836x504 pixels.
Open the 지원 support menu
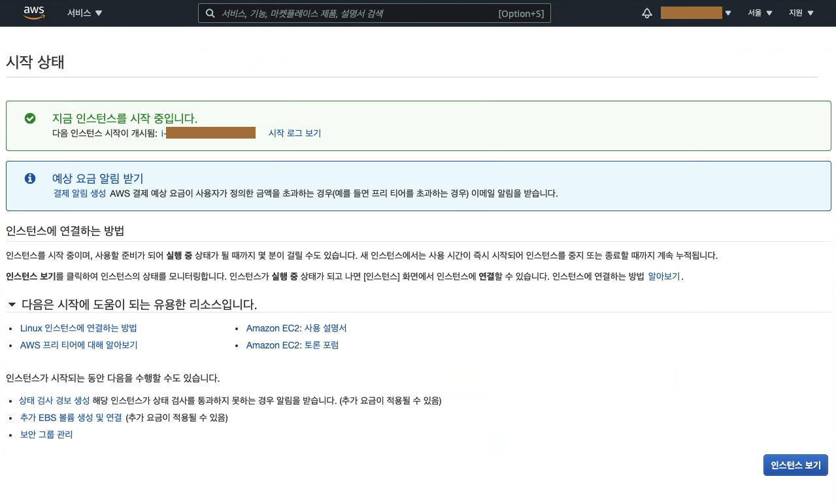pyautogui.click(x=801, y=13)
